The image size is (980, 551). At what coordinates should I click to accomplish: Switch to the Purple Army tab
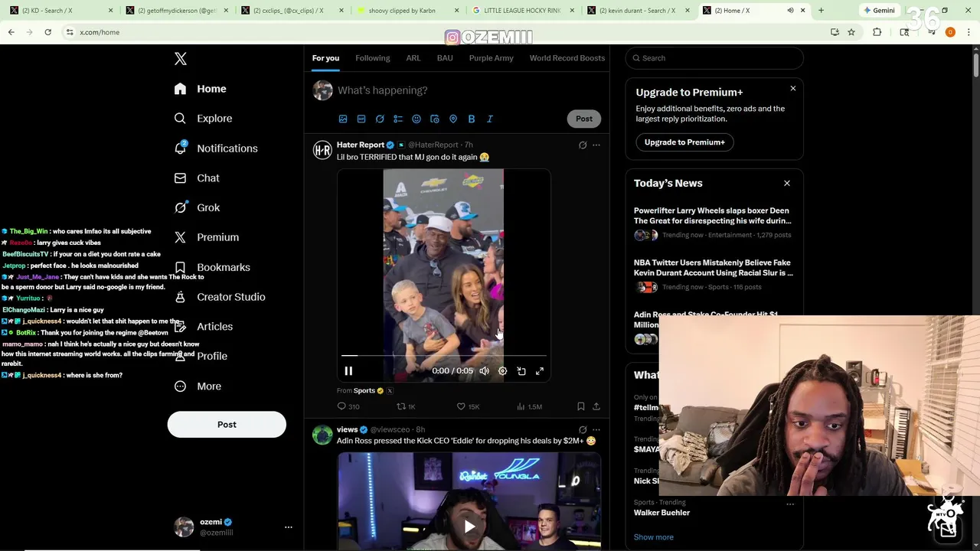click(x=492, y=58)
